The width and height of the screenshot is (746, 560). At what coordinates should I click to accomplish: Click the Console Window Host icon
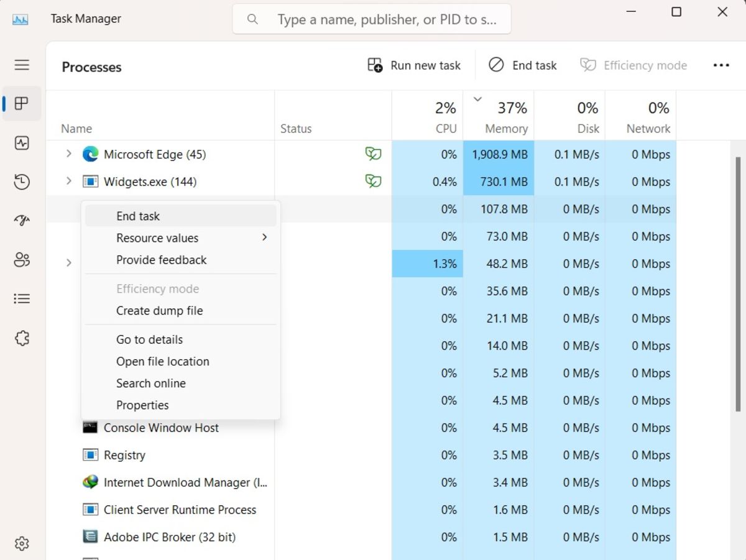90,428
